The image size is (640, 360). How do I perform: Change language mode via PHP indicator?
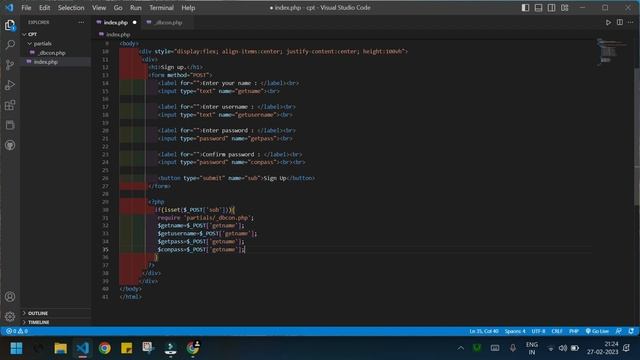[x=574, y=331]
